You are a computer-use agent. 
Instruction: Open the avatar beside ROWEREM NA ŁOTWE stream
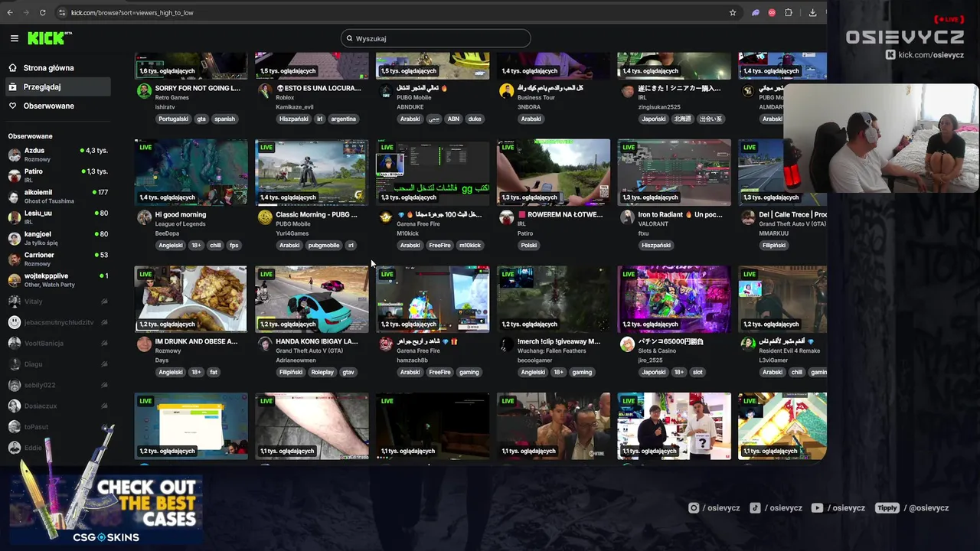(x=506, y=217)
